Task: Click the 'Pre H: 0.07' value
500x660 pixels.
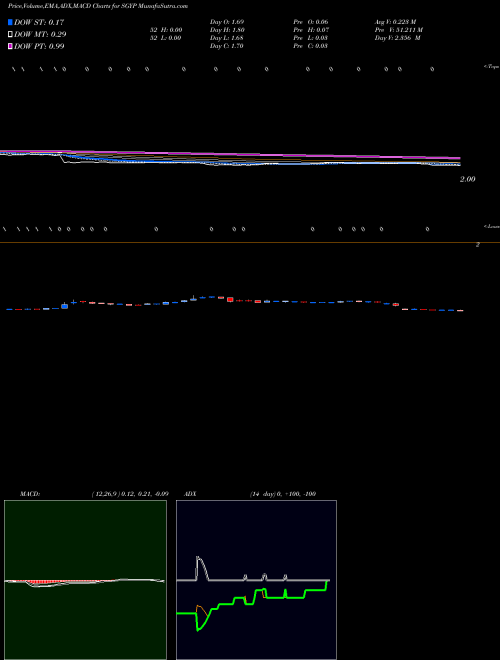Action: [x=311, y=30]
